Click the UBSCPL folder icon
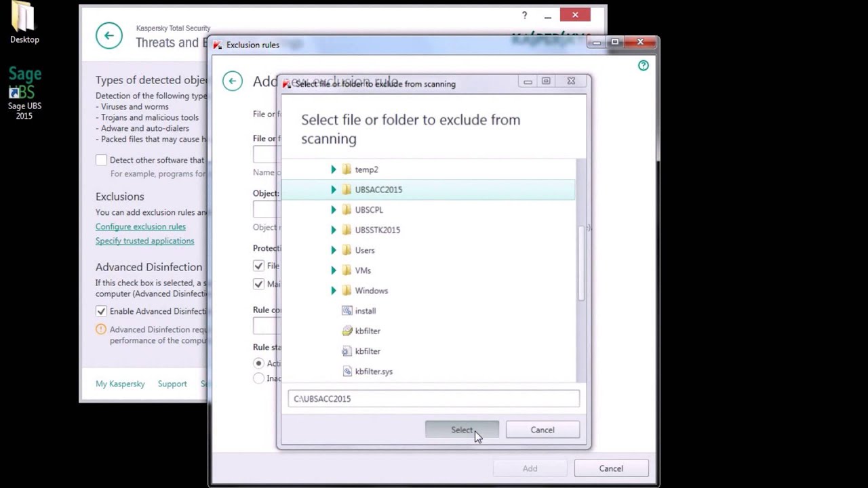 tap(347, 210)
